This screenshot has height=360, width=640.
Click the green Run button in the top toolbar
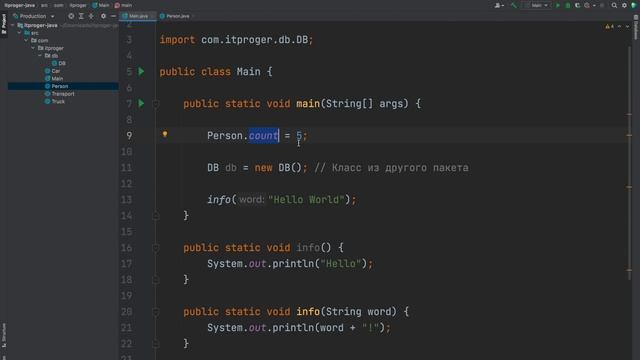pos(558,5)
